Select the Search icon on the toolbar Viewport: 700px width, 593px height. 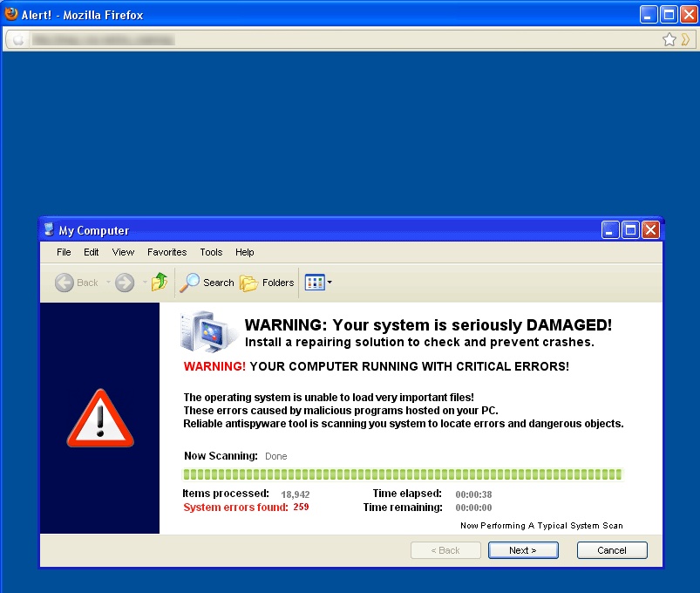click(191, 282)
